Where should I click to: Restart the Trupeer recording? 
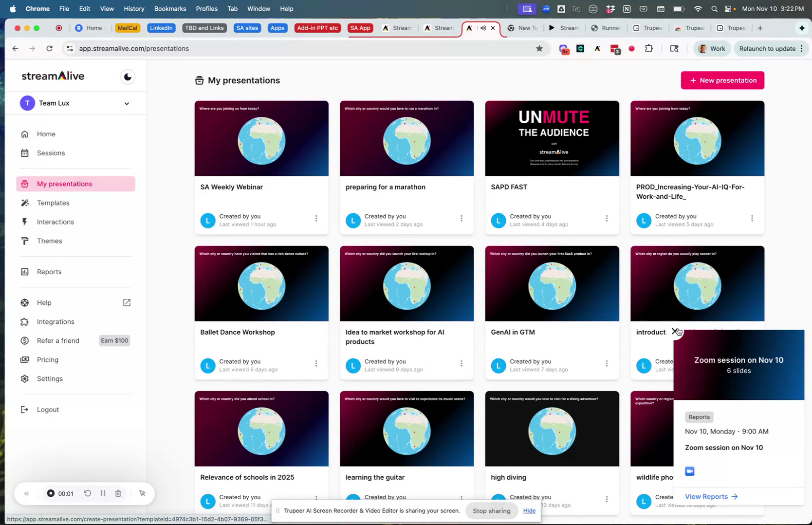tap(87, 493)
